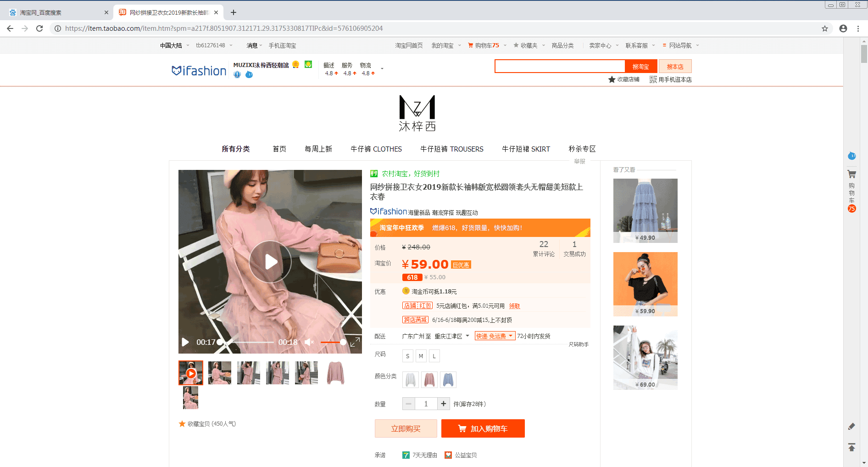Select size M
868x467 pixels.
tap(421, 356)
